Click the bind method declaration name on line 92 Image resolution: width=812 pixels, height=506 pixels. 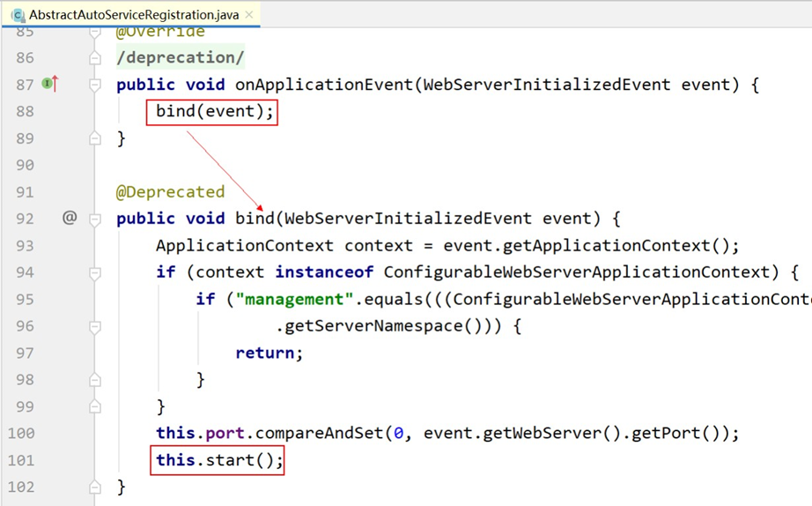(255, 219)
